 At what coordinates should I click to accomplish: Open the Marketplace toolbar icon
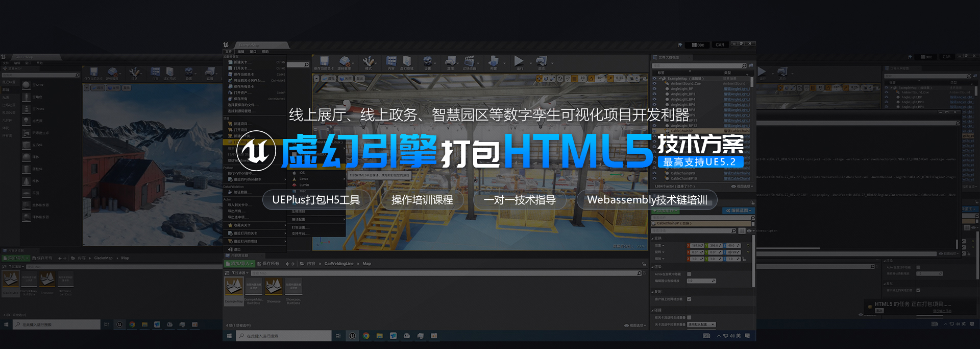[407, 62]
